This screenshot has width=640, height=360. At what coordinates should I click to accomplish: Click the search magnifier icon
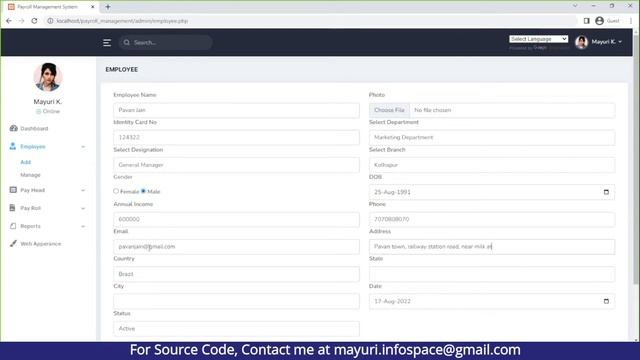(127, 42)
